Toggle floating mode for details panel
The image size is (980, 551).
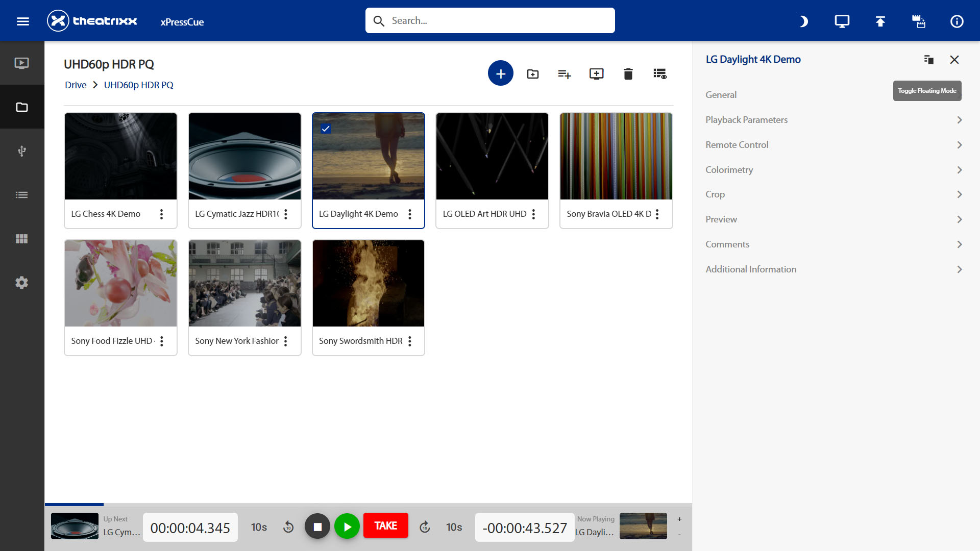click(x=928, y=60)
